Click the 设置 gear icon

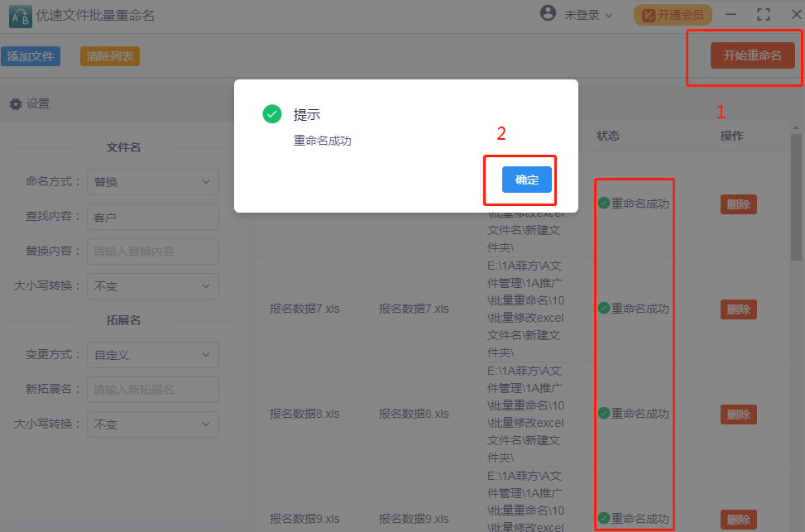pos(16,104)
